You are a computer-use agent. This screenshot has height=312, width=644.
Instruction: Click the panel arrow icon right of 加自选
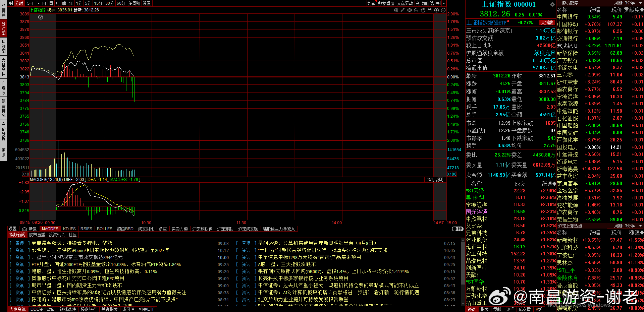pos(438,3)
